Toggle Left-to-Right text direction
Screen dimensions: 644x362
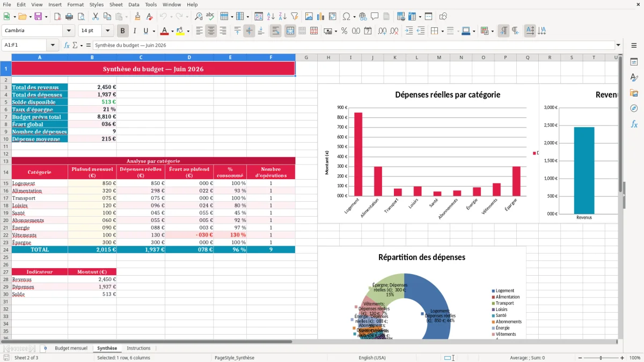(503, 31)
